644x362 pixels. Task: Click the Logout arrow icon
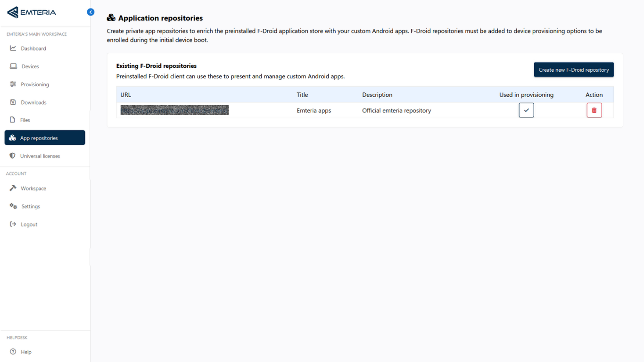point(13,224)
